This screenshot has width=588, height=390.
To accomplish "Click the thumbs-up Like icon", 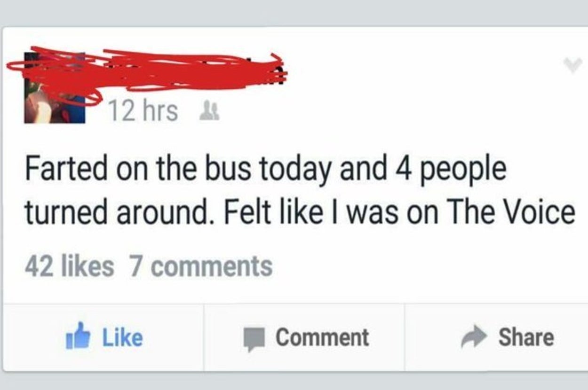I will 78,337.
